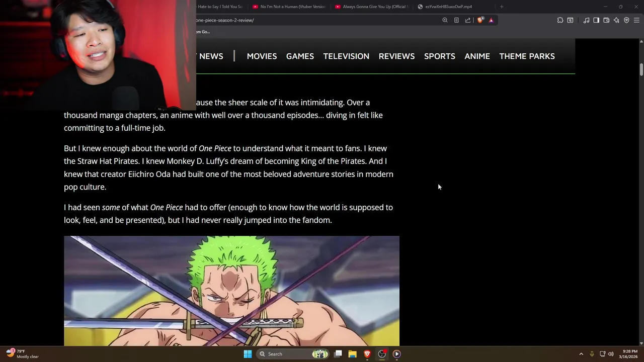
Task: Click the share page icon in address bar
Action: (x=468, y=20)
